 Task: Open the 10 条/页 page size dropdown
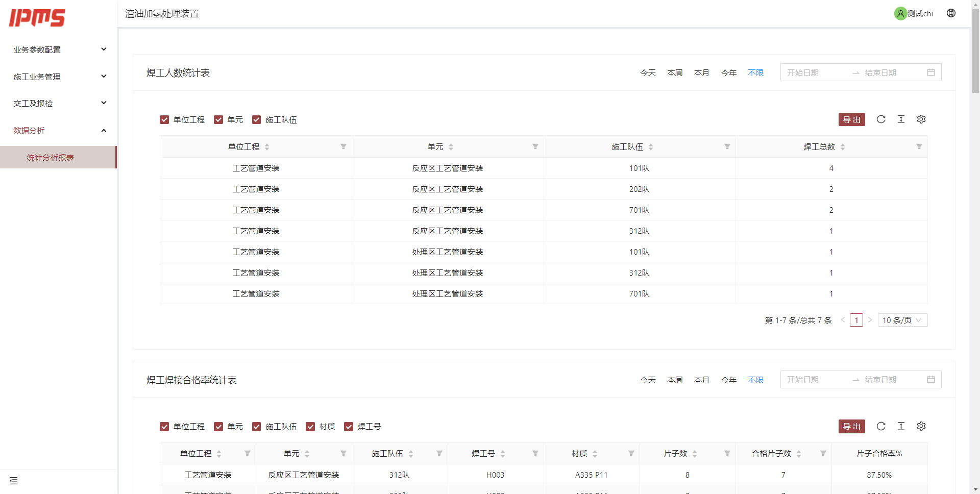click(902, 320)
